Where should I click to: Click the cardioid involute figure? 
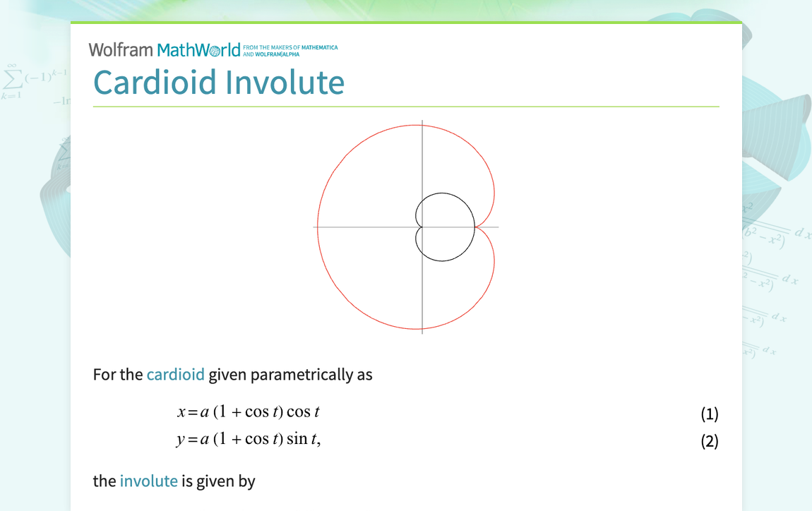point(406,226)
